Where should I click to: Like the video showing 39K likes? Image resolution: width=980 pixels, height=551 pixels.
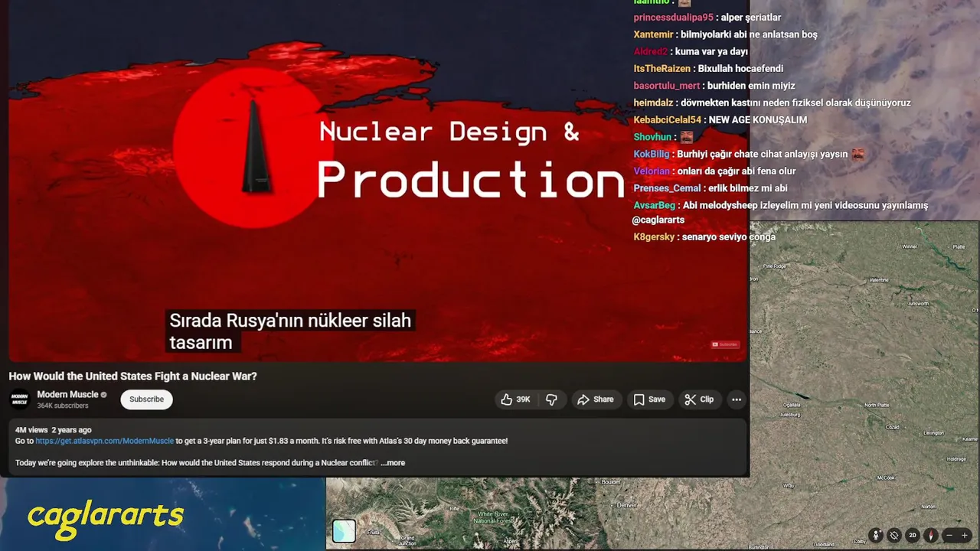(515, 399)
